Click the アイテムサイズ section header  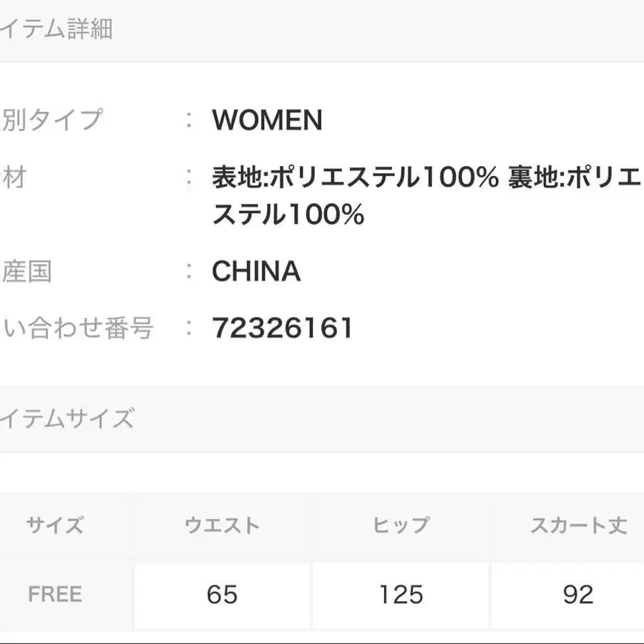click(x=67, y=418)
